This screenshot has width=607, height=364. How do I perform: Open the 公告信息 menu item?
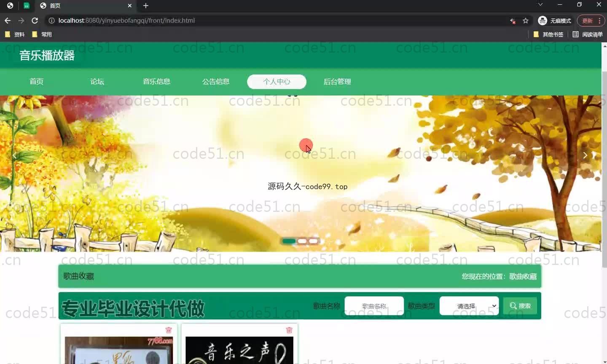pos(216,82)
